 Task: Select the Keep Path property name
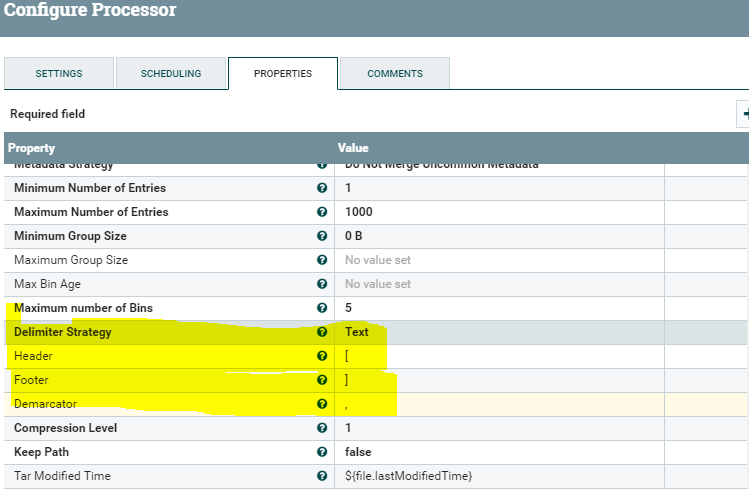pyautogui.click(x=42, y=452)
